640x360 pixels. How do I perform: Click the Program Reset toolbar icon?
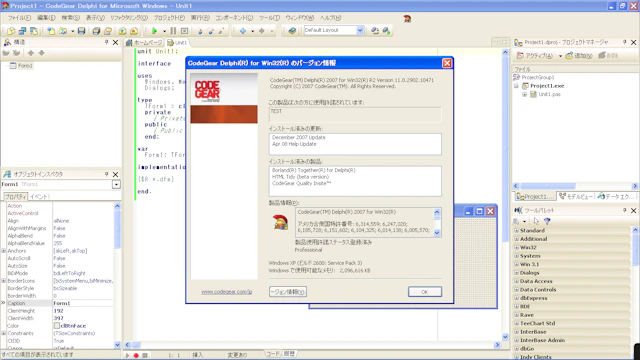tap(184, 31)
